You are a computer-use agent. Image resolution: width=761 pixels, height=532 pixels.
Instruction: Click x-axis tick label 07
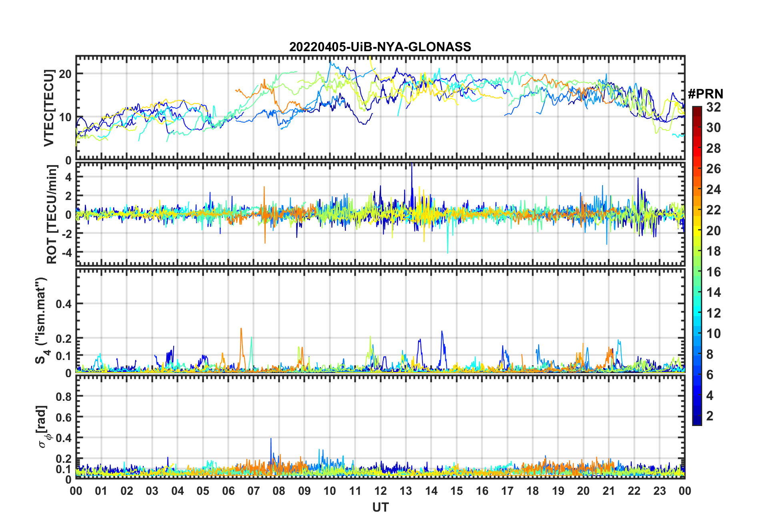254,491
